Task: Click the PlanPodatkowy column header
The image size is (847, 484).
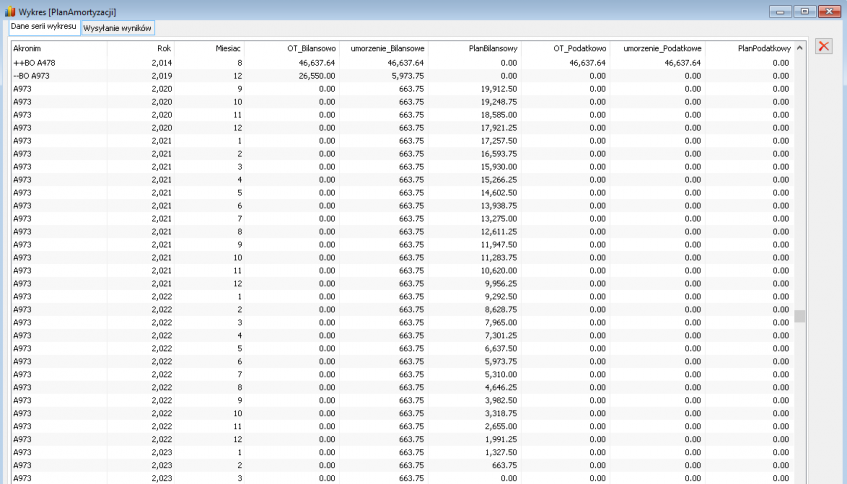Action: 749,49
